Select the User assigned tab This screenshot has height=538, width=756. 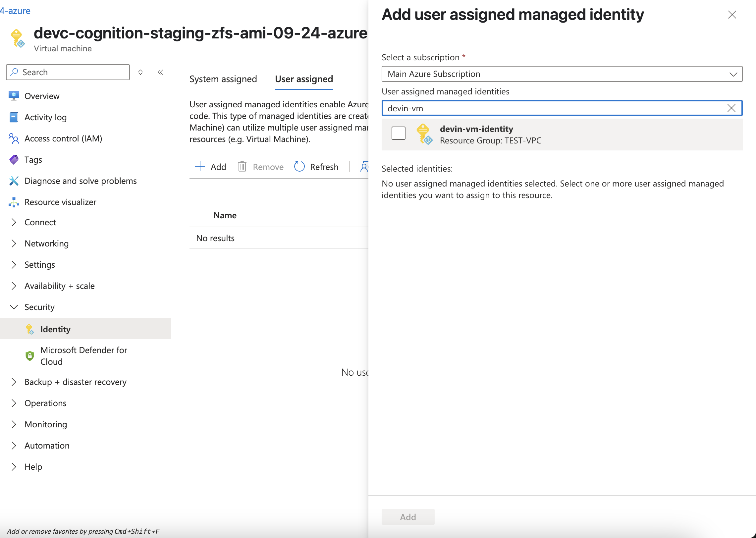click(304, 79)
